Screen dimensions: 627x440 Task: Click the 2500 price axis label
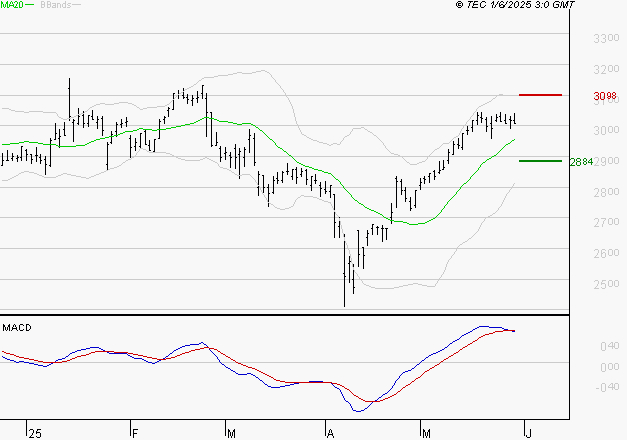coord(606,284)
